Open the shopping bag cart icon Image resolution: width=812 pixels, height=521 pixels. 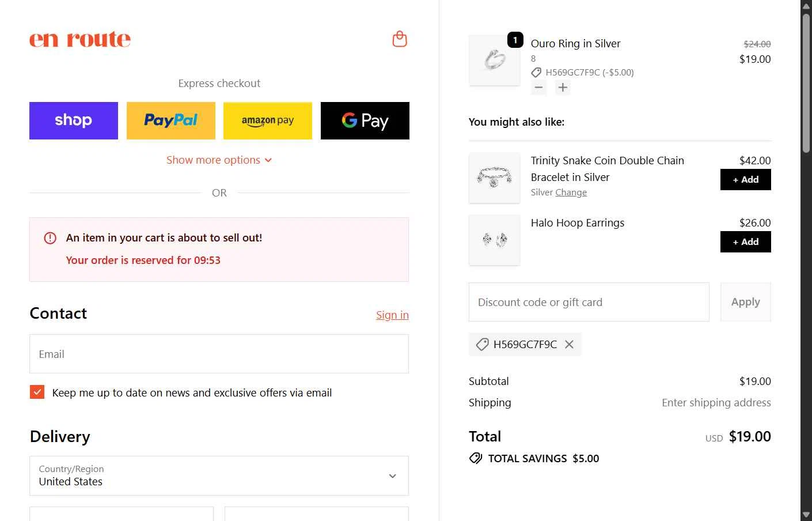400,39
